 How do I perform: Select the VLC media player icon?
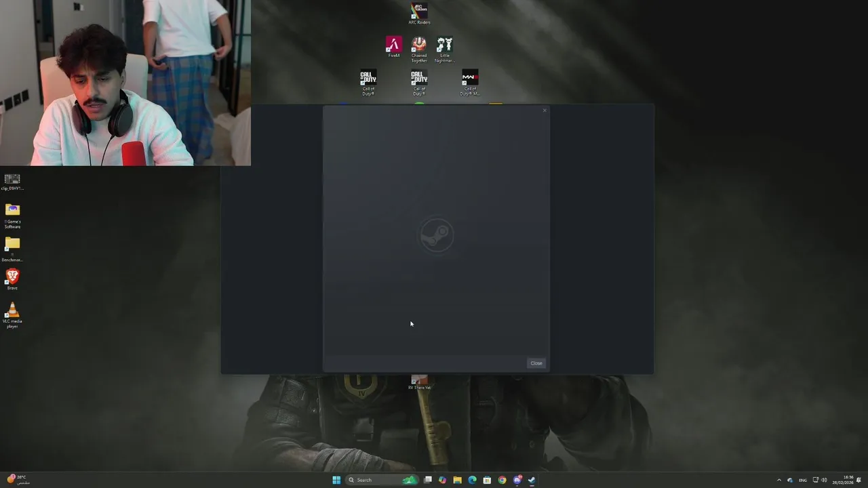click(12, 316)
